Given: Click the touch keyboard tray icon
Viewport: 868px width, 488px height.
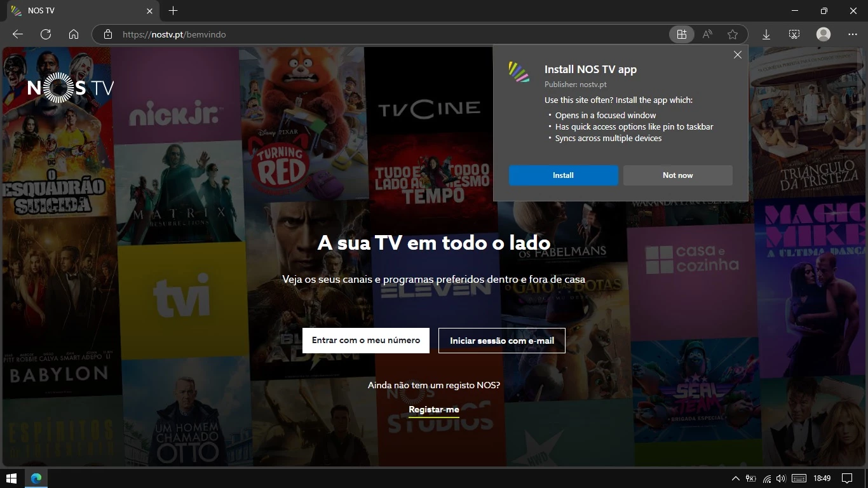Looking at the screenshot, I should [x=799, y=478].
